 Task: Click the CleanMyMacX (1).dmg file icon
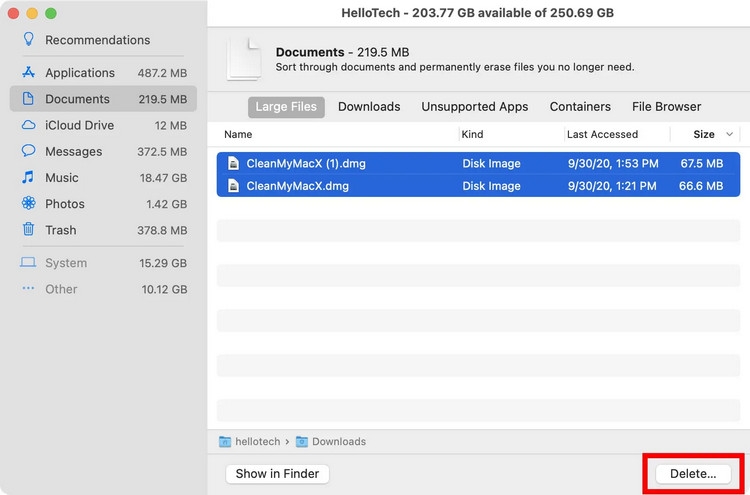pos(233,163)
